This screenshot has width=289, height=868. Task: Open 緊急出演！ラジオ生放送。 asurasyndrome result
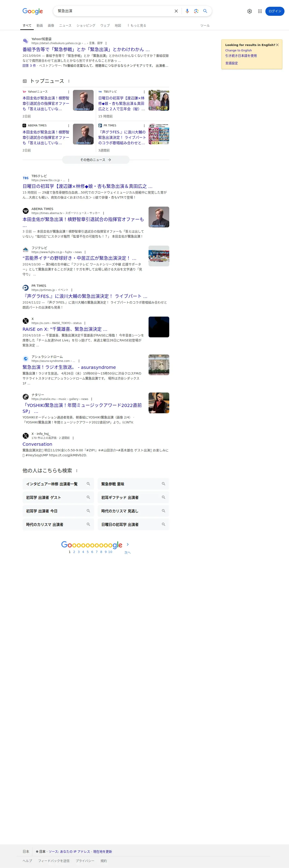tap(69, 367)
